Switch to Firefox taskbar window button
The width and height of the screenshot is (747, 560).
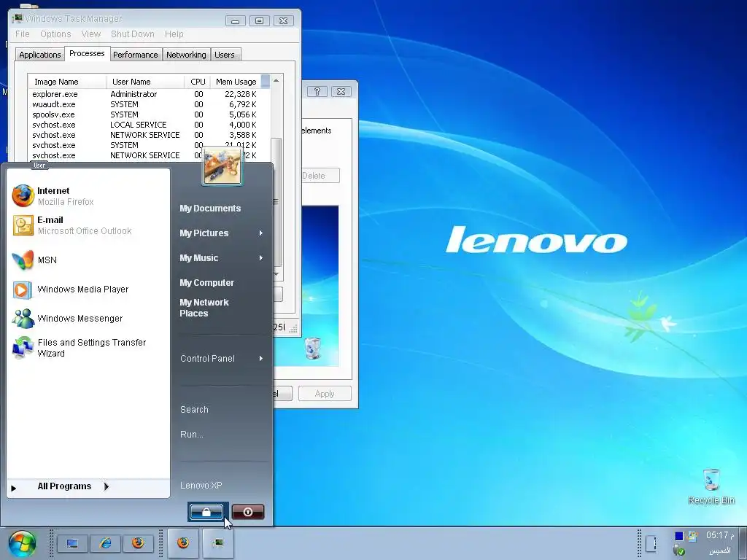(x=183, y=542)
